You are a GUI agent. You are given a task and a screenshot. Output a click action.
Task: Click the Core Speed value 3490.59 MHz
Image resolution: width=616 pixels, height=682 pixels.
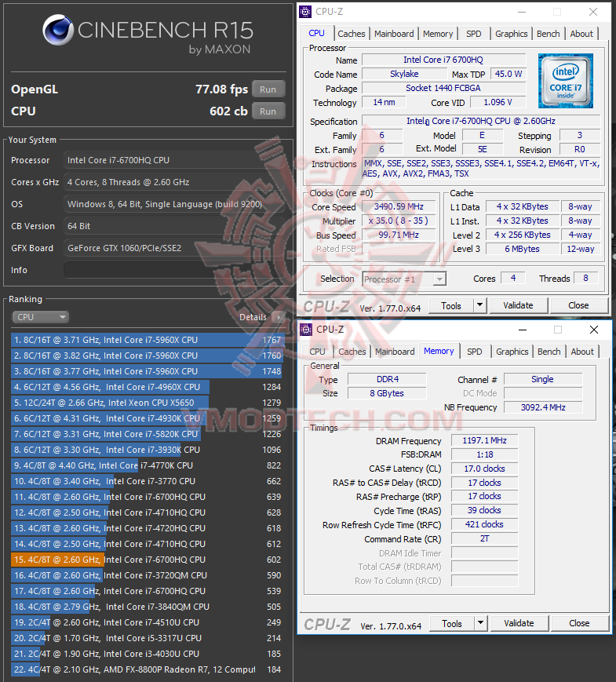point(399,206)
